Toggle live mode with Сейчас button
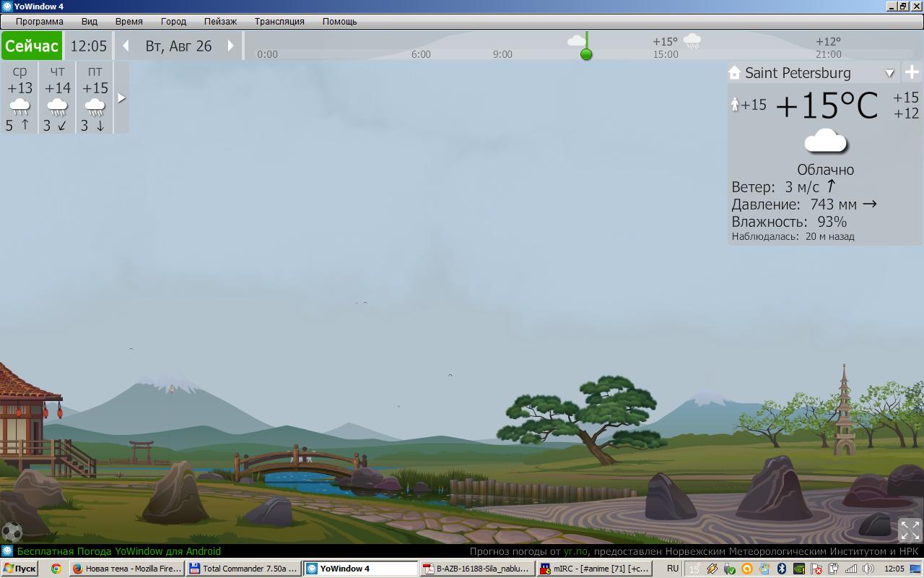Image resolution: width=924 pixels, height=578 pixels. pos(31,46)
